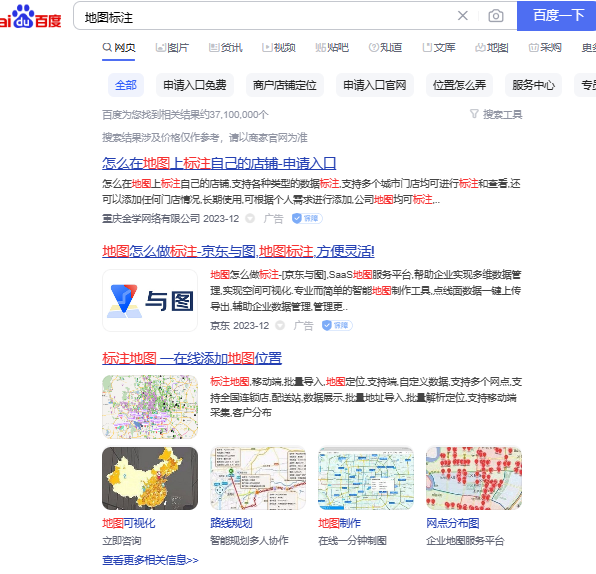The width and height of the screenshot is (596, 574).
Task: Select the 全部 filter chip
Action: coord(126,85)
